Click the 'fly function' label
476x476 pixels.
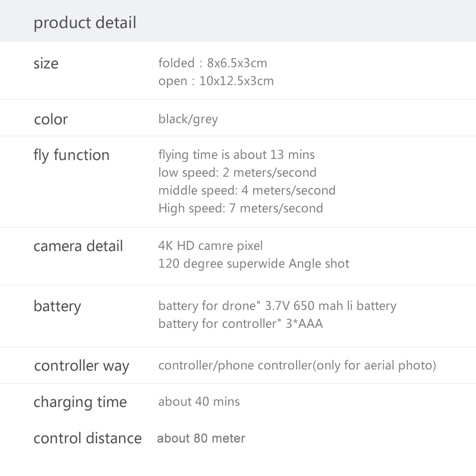click(x=71, y=155)
